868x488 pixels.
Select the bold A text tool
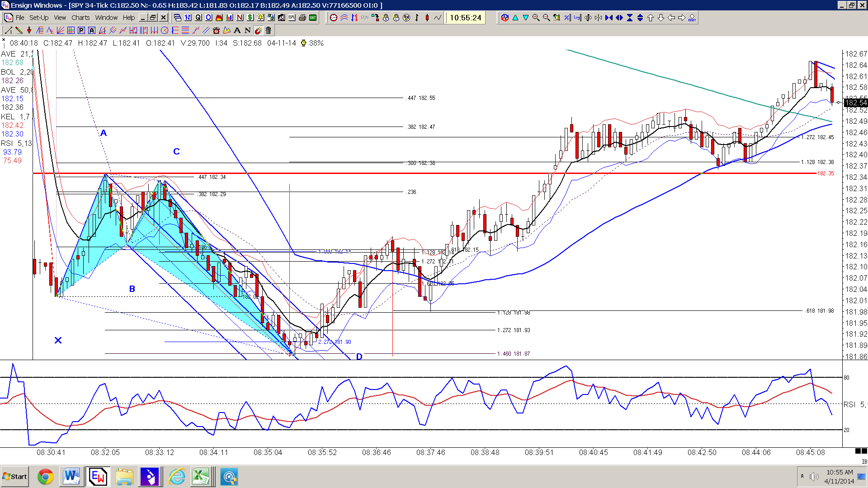tap(237, 30)
